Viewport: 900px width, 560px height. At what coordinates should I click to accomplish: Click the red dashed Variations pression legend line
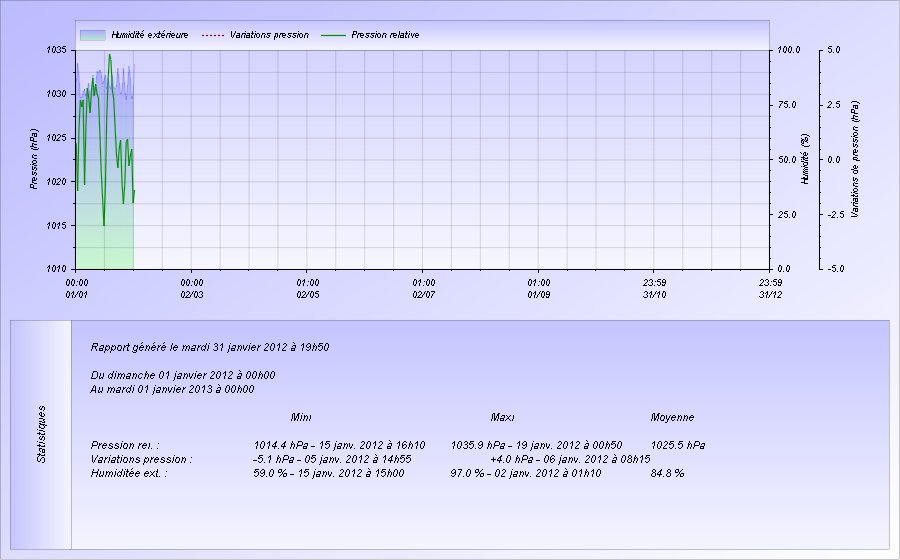click(212, 35)
